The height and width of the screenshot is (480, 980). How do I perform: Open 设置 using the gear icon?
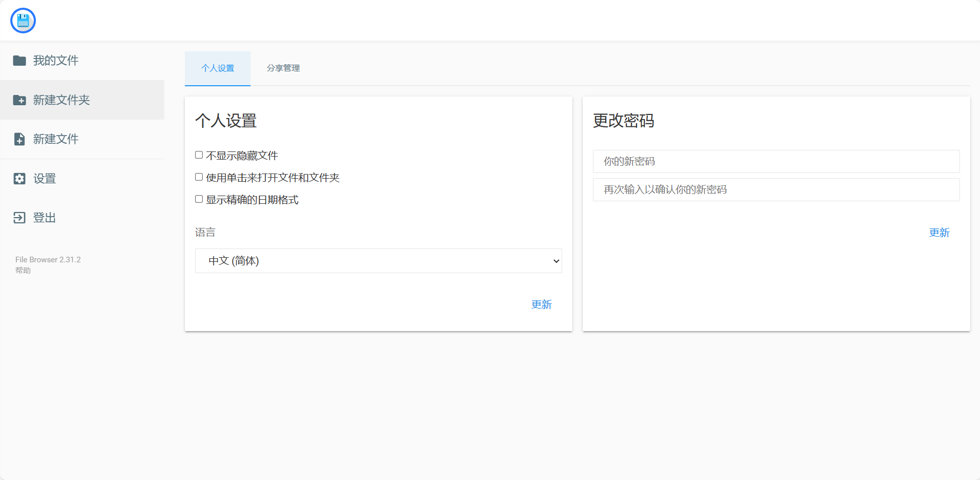click(20, 178)
